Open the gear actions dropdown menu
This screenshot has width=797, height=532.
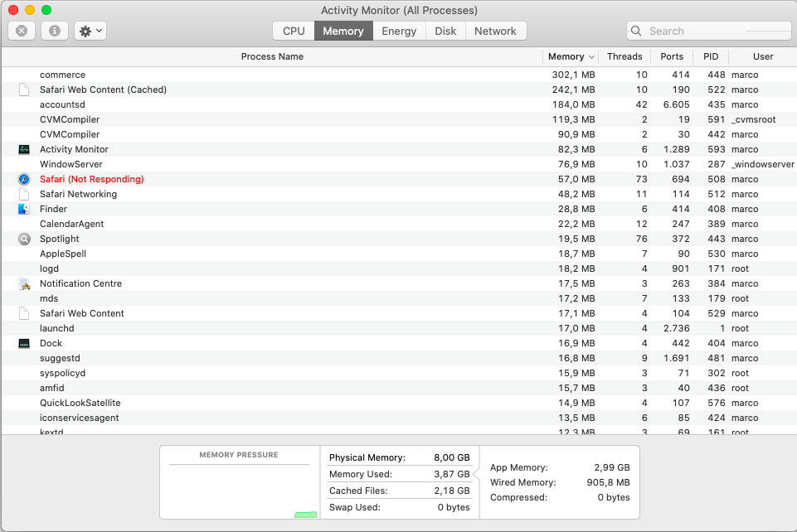90,31
